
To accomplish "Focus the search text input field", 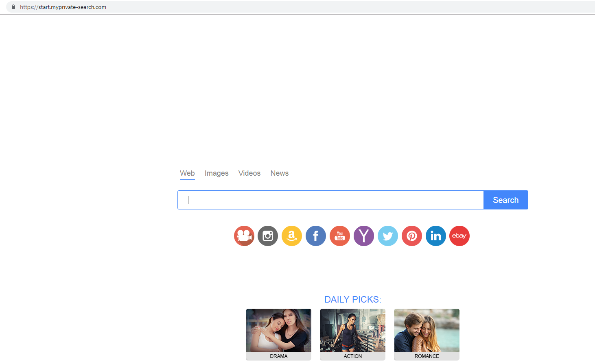I will 330,200.
